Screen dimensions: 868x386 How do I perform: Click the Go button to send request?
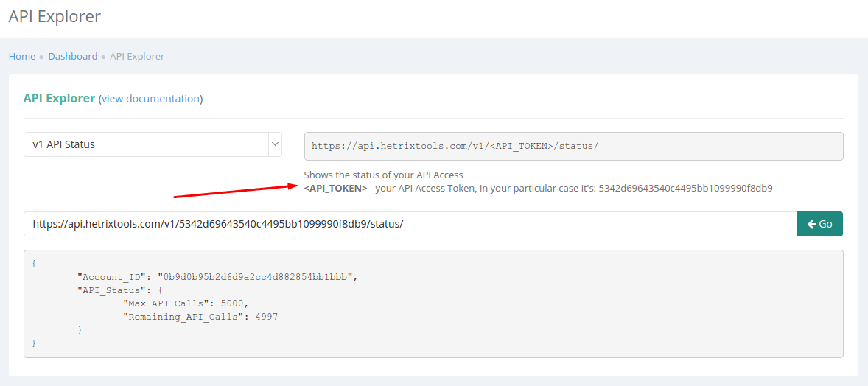pyautogui.click(x=820, y=224)
